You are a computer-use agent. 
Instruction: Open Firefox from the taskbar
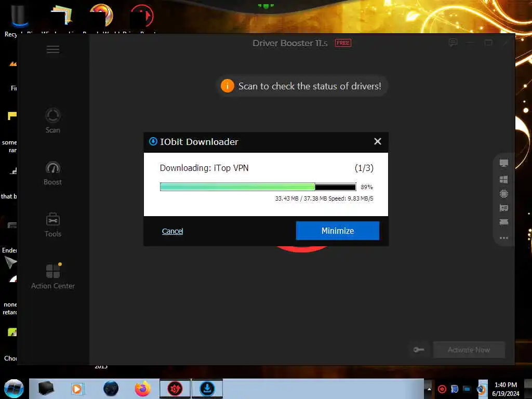click(142, 389)
